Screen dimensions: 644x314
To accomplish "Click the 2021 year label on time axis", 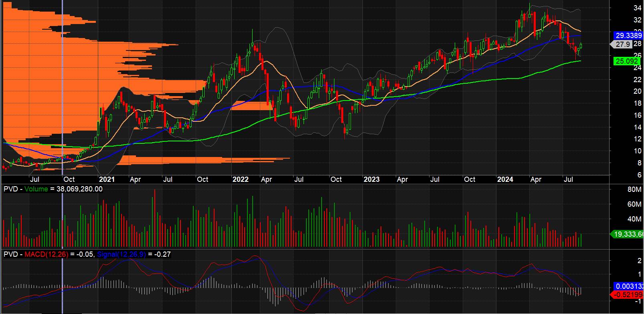I will click(107, 179).
